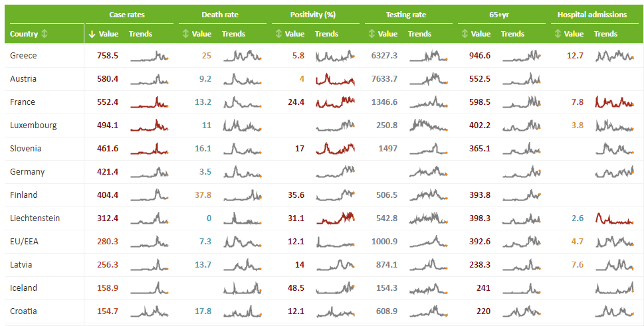Select the Case rates header group

point(127,15)
